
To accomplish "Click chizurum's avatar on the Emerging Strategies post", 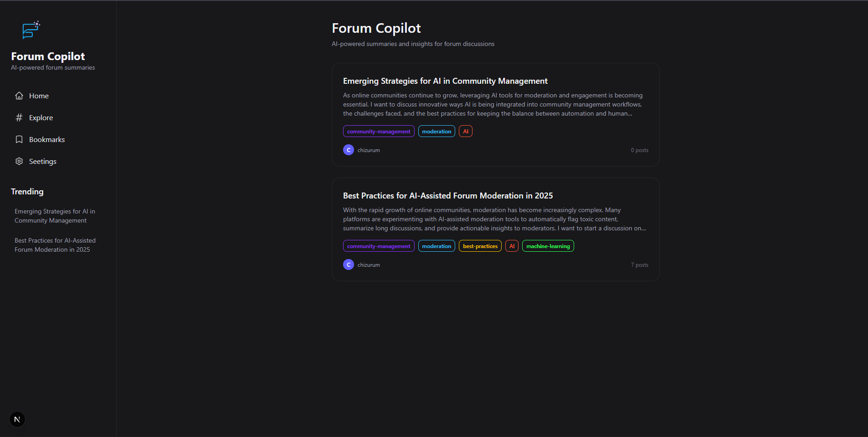I will (349, 150).
